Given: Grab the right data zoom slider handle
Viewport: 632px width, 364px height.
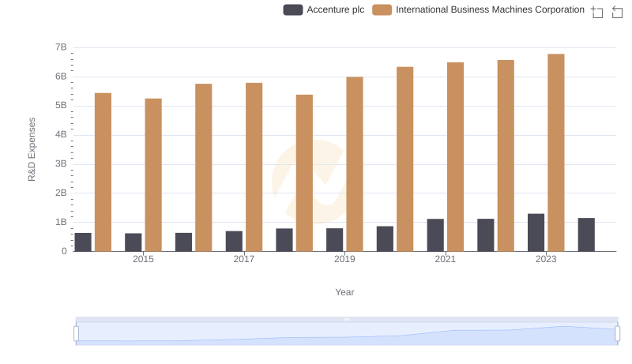Looking at the screenshot, I should [617, 334].
